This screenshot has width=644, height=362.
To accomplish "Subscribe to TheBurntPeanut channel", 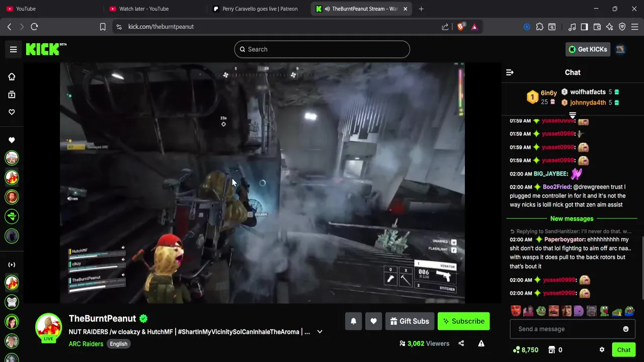I will pyautogui.click(x=463, y=321).
